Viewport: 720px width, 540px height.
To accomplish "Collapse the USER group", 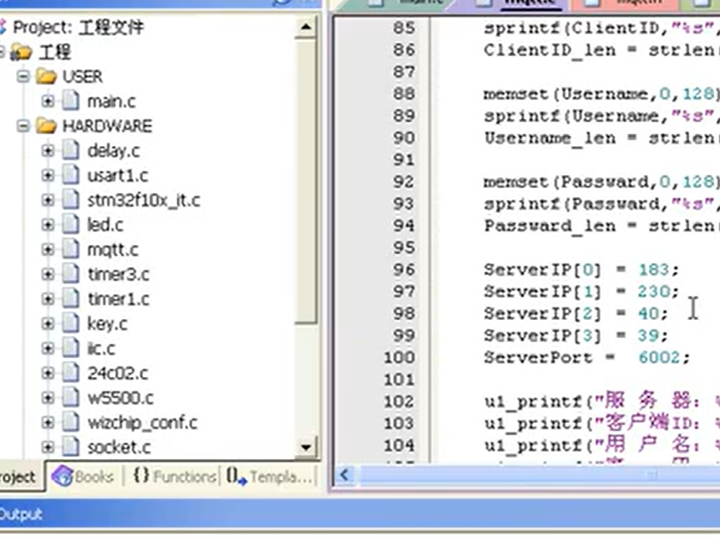I will coord(23,77).
